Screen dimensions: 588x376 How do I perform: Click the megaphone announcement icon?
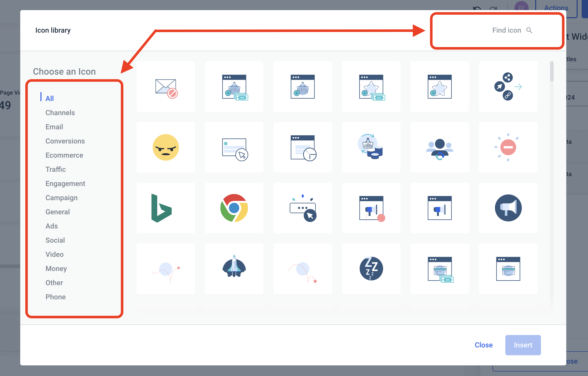click(507, 207)
